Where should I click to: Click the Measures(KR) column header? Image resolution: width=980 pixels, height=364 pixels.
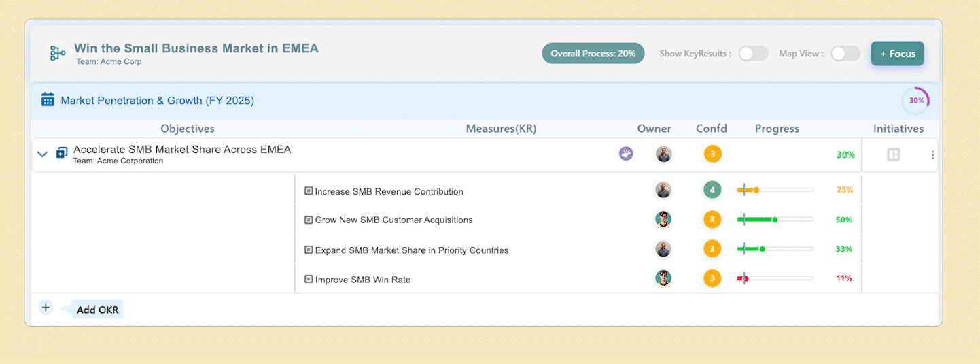[496, 129]
